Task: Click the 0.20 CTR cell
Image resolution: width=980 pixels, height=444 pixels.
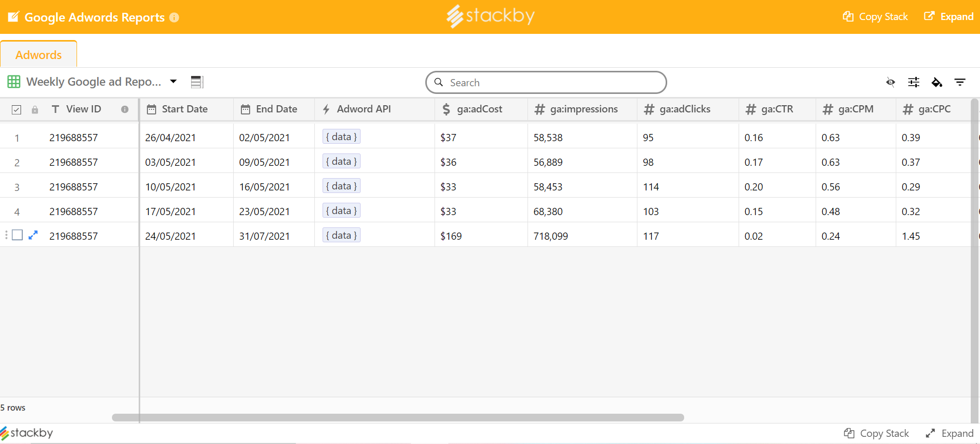Action: coord(777,186)
